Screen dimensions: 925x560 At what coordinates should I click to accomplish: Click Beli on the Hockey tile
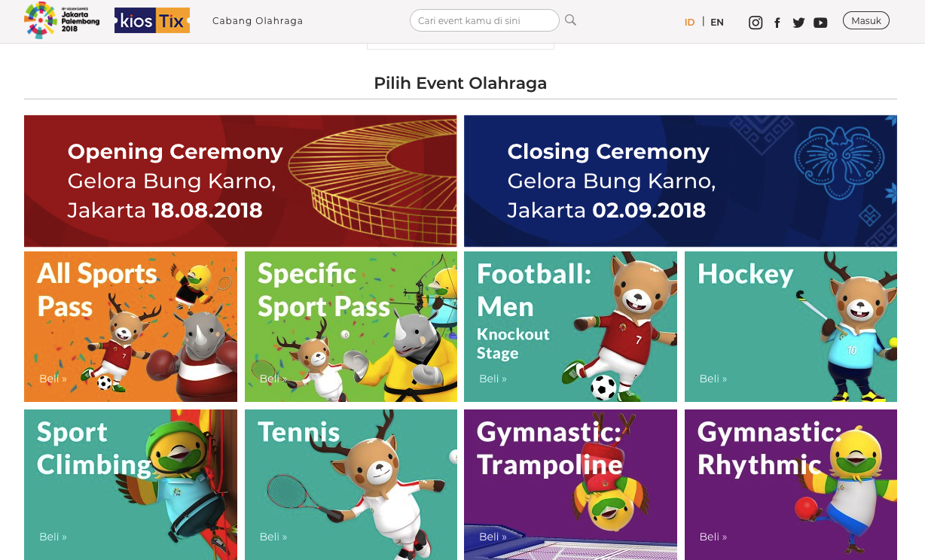pos(713,379)
